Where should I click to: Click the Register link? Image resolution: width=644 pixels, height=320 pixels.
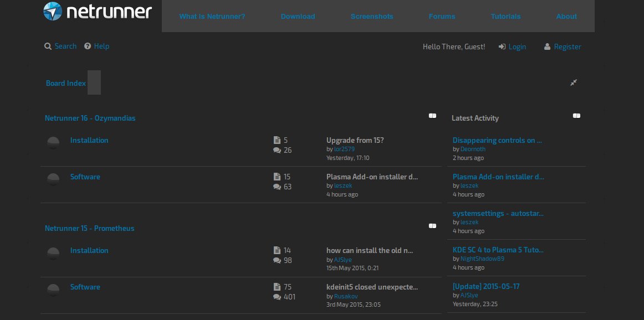pos(567,47)
